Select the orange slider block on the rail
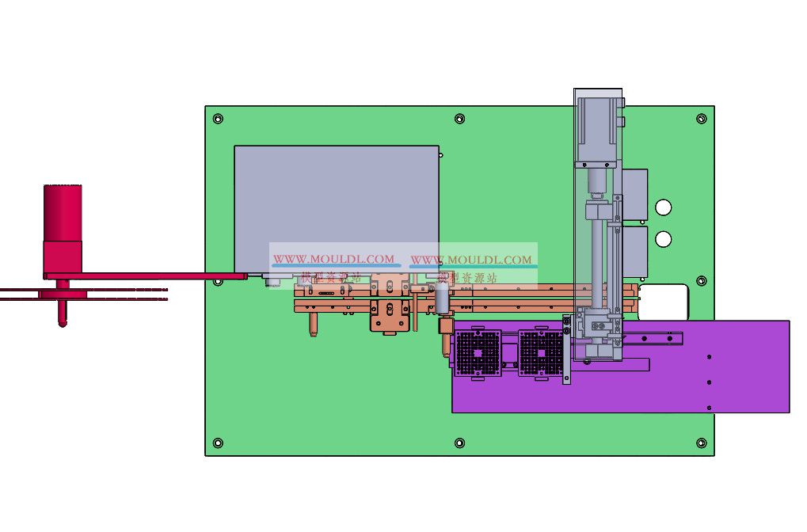Image resolution: width=807 pixels, height=532 pixels. tap(390, 316)
